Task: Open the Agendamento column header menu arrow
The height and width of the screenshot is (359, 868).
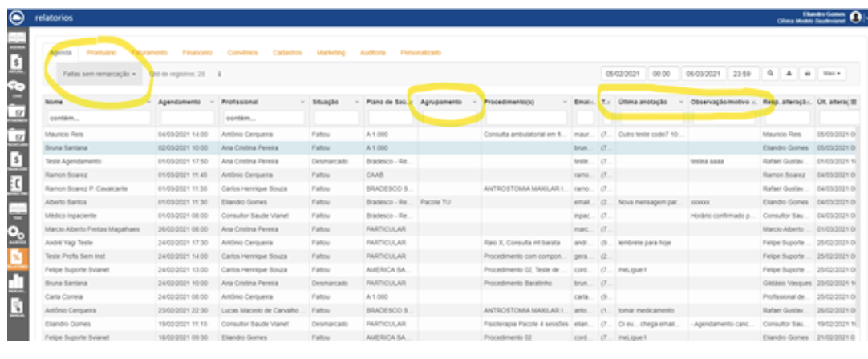Action: coord(213,103)
